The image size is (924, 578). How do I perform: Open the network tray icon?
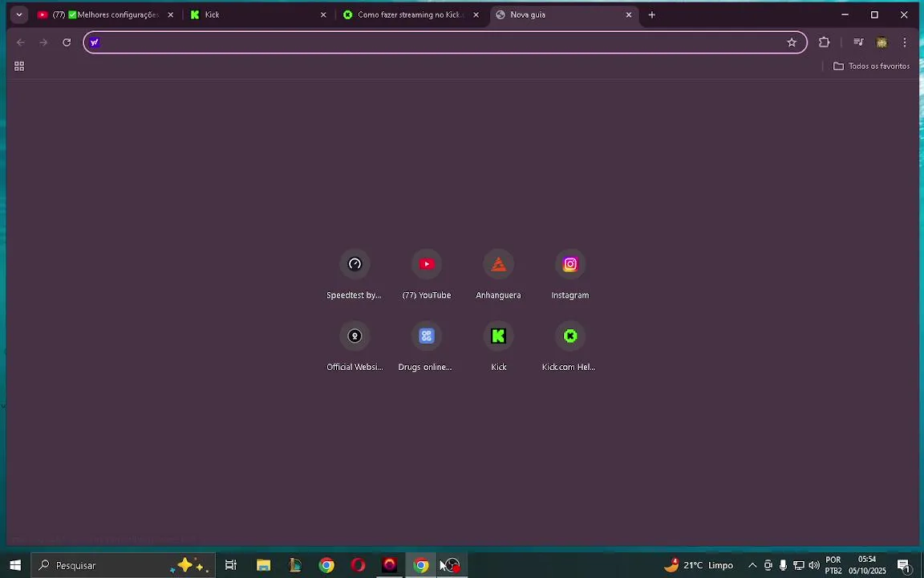click(799, 566)
